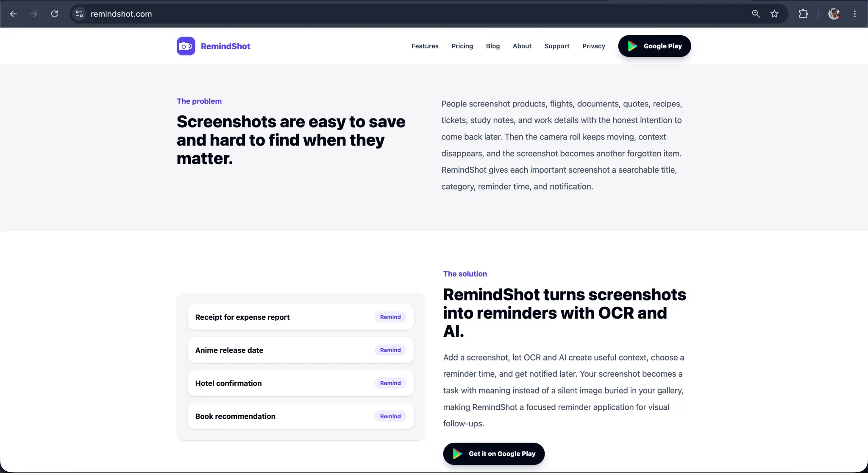Click Remind badge on Receipt for expense report
The width and height of the screenshot is (868, 473).
click(x=390, y=317)
